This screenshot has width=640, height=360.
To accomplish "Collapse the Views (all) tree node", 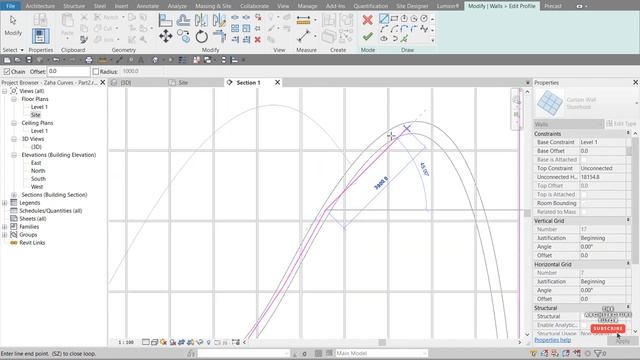I will click(x=4, y=91).
